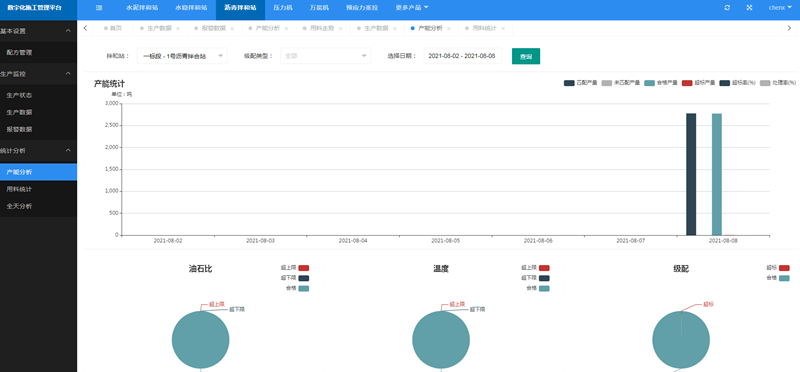Open 预应力张拉 in the top navigation
Screen dimensions: 800x372
point(362,8)
